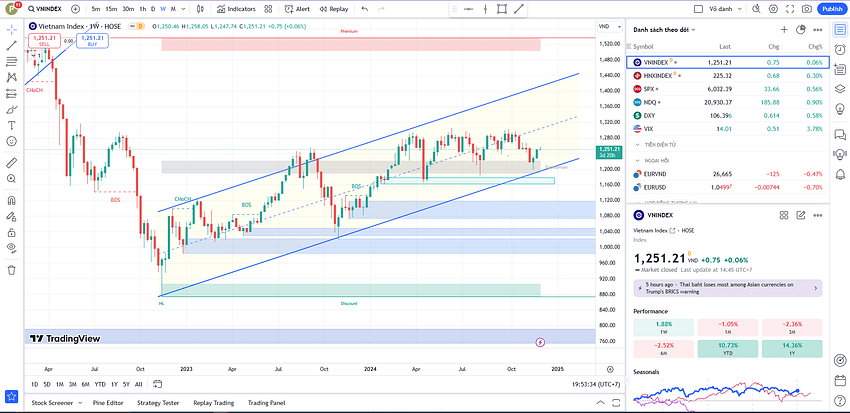
Task: Start bar Replay mode
Action: (334, 8)
